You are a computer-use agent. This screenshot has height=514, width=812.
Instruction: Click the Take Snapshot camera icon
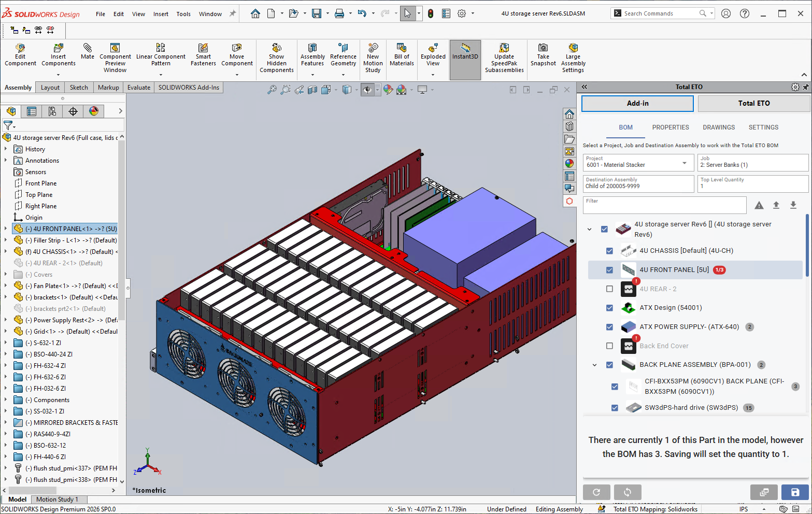tap(543, 48)
